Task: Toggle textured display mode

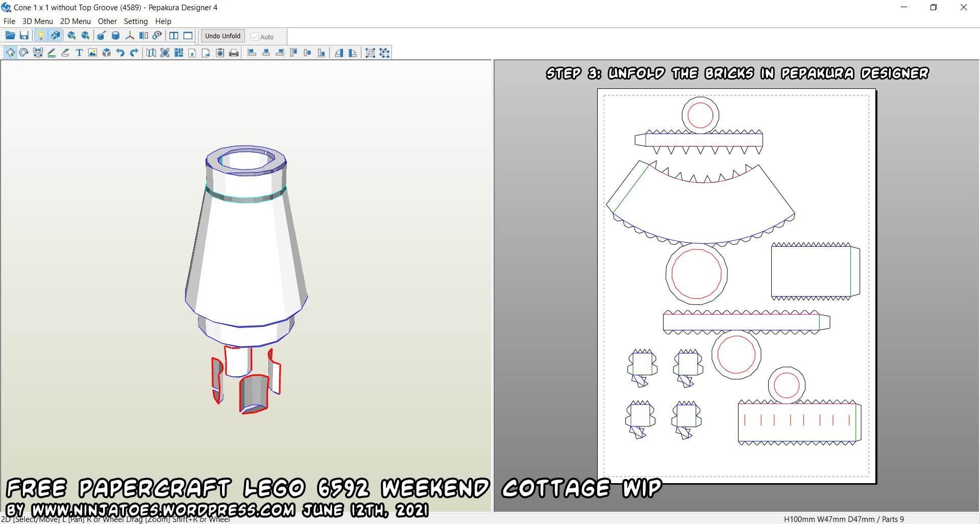Action: click(55, 35)
